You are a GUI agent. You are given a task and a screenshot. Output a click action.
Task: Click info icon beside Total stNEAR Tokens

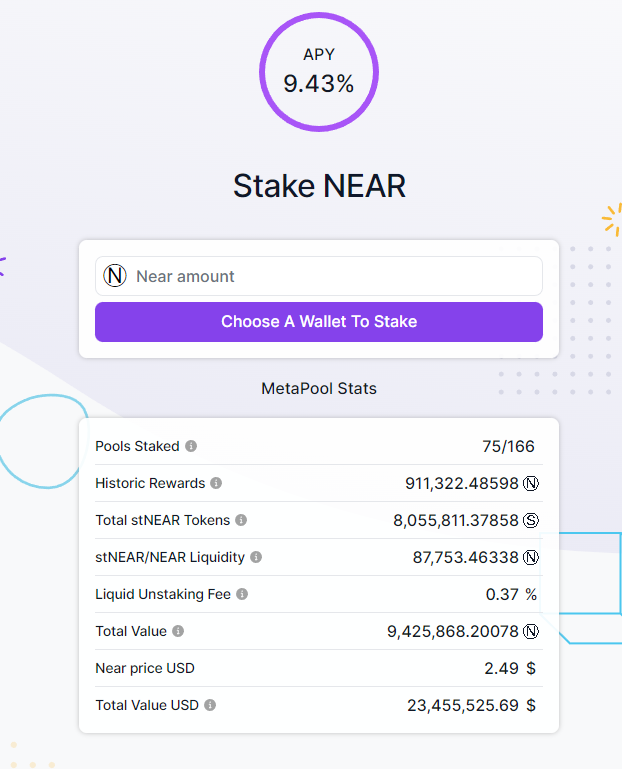click(x=241, y=520)
